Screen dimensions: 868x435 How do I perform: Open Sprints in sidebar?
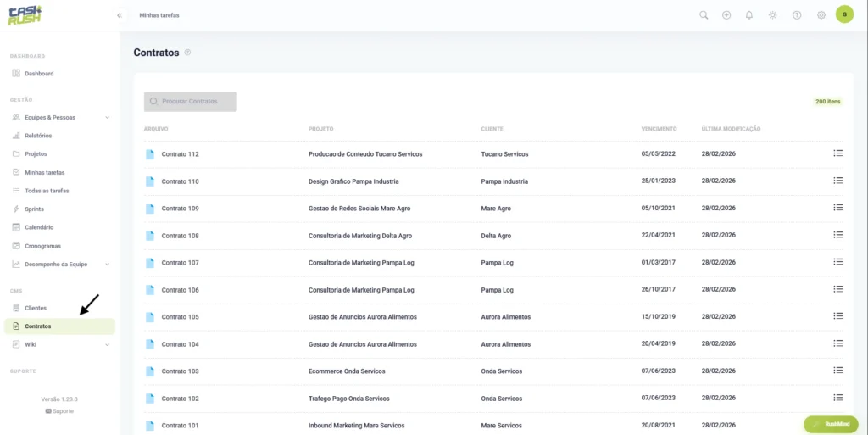click(34, 209)
